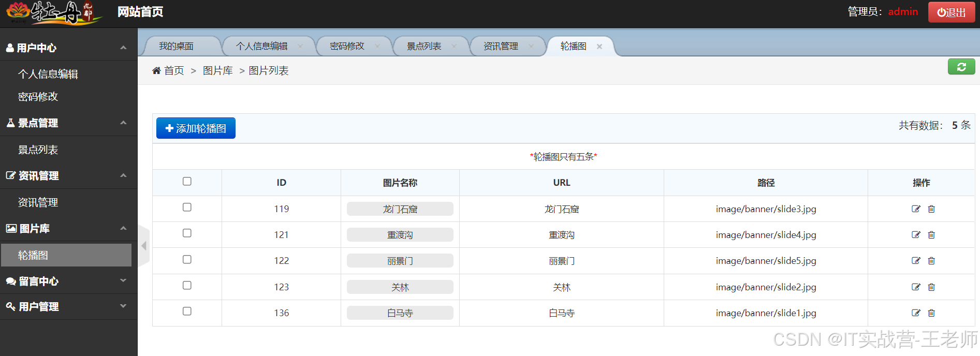The height and width of the screenshot is (356, 980).
Task: Delete the 白马寺 entry, ID 136
Action: (931, 313)
